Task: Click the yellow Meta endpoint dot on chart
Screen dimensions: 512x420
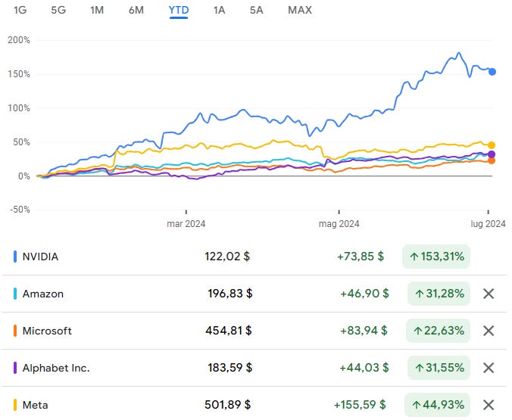Action: [x=492, y=145]
